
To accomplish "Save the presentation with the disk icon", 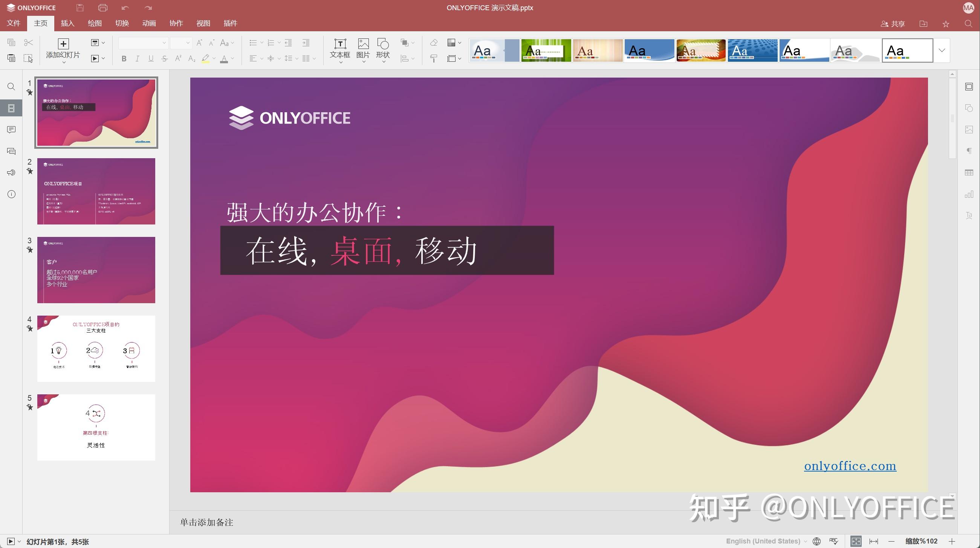I will point(80,8).
